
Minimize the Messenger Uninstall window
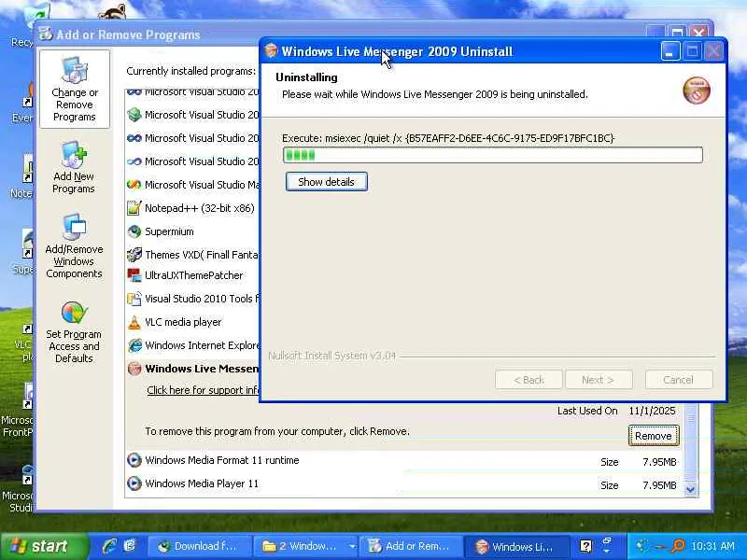pyautogui.click(x=669, y=51)
